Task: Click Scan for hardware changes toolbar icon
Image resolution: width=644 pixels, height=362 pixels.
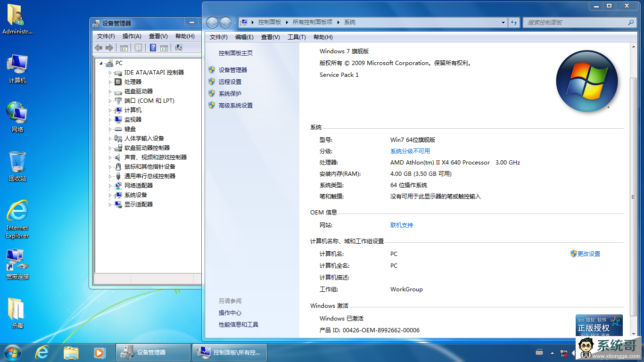Action: [x=179, y=48]
